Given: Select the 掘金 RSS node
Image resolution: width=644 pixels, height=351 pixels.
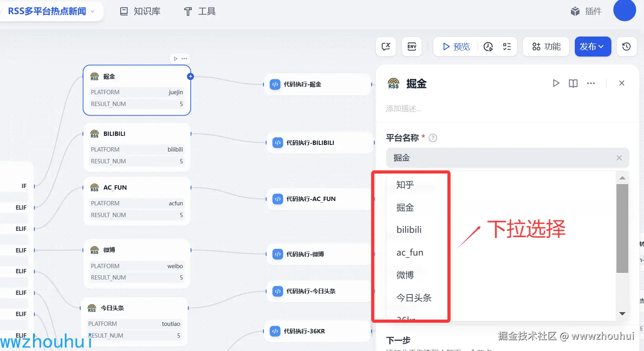Looking at the screenshot, I should click(137, 90).
